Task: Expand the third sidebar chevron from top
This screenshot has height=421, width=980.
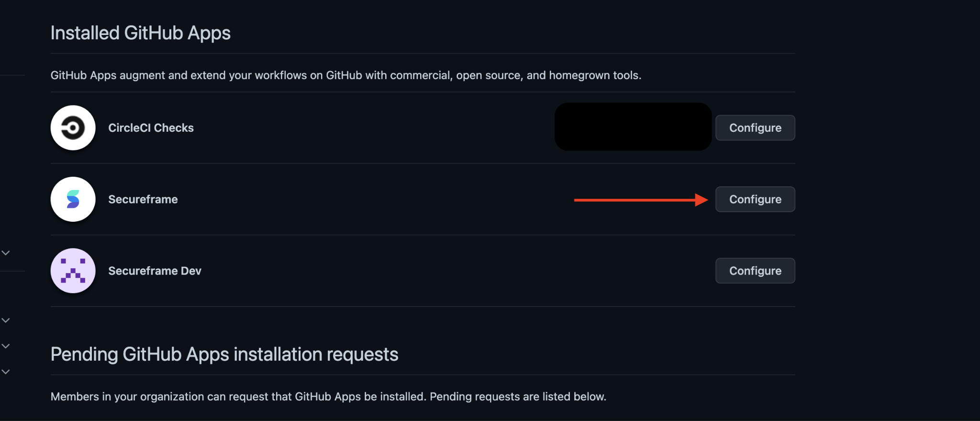Action: [6, 346]
